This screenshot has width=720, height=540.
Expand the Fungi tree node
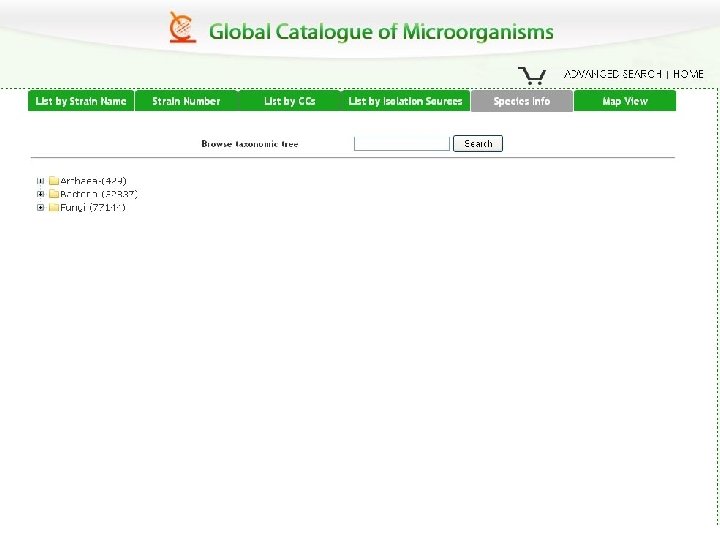pyautogui.click(x=40, y=208)
